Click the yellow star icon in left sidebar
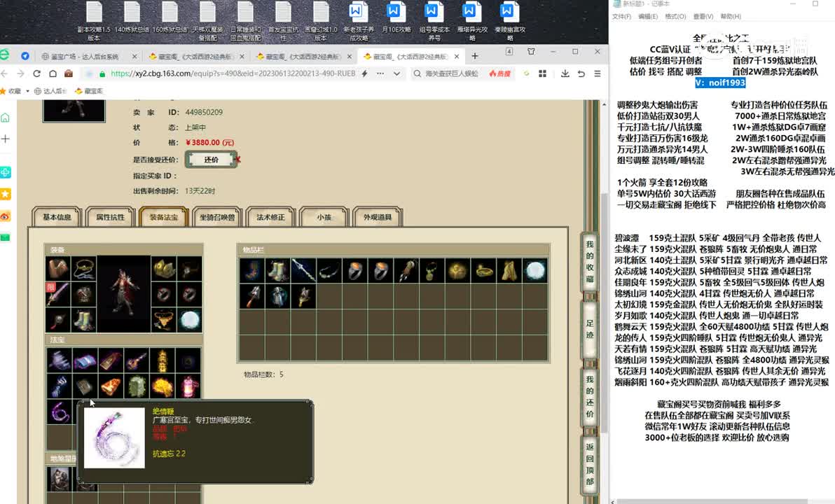Viewport: 835px width, 504px height. (6, 194)
